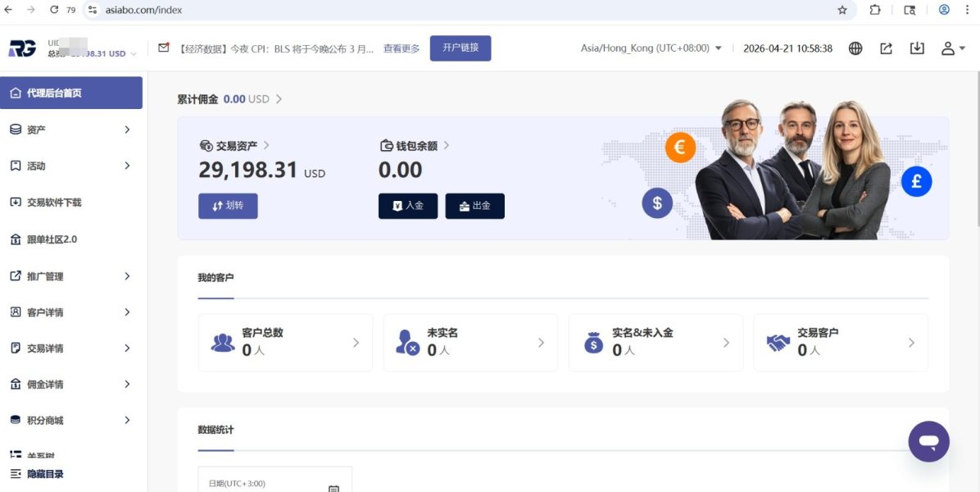The image size is (980, 492).
Task: Go to 代理后台首页 in sidebar
Action: pos(71,93)
